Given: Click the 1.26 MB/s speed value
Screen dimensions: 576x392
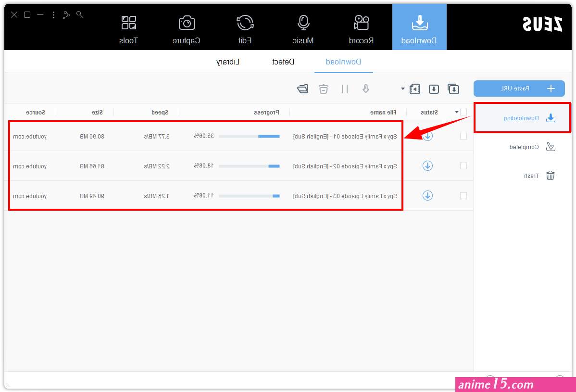Looking at the screenshot, I should (x=157, y=196).
